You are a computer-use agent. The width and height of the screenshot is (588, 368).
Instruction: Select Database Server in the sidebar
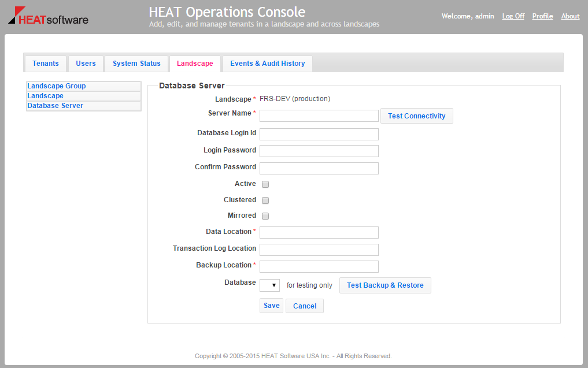pyautogui.click(x=84, y=106)
